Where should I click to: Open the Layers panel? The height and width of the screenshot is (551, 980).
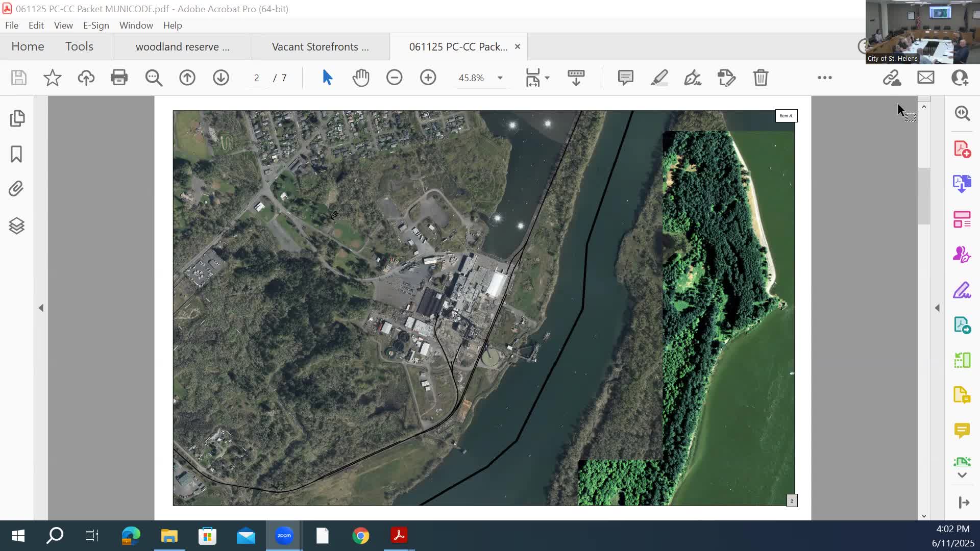tap(17, 226)
